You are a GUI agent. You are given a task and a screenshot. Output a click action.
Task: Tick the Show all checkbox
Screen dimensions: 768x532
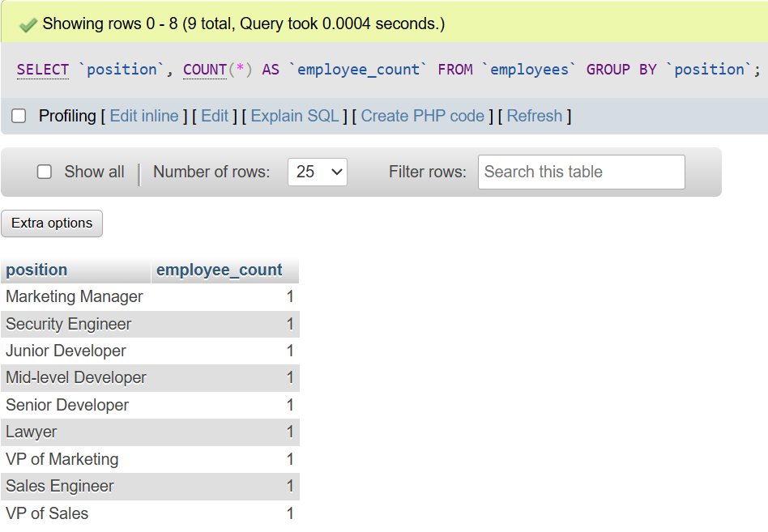(x=45, y=172)
